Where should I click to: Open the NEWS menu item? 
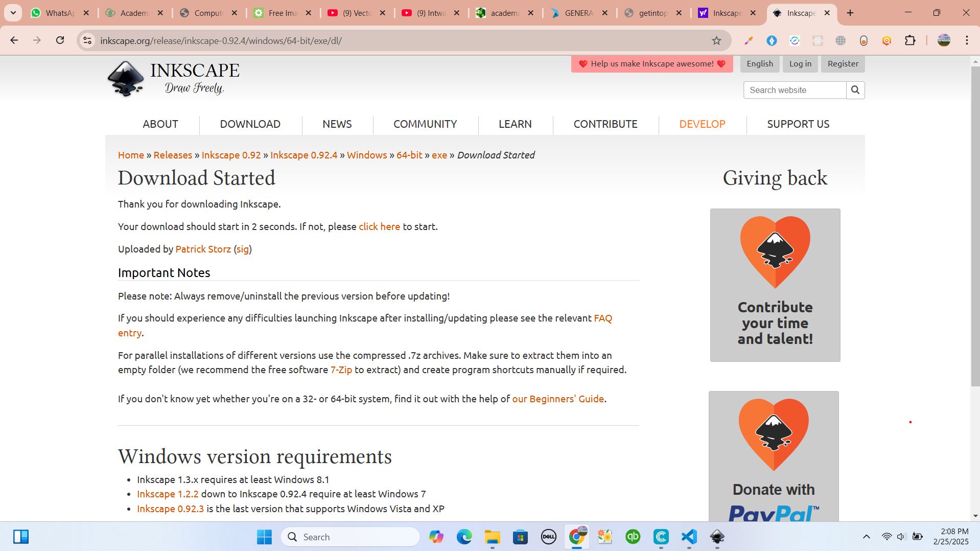click(x=337, y=124)
